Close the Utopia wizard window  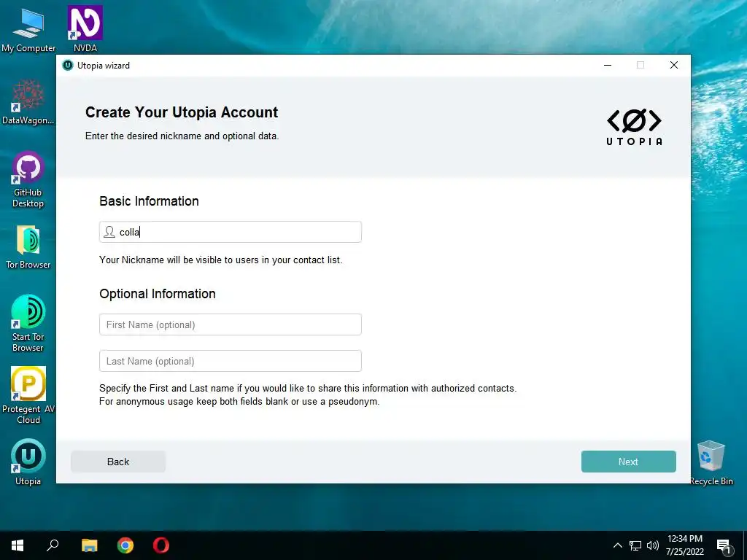pyautogui.click(x=673, y=65)
